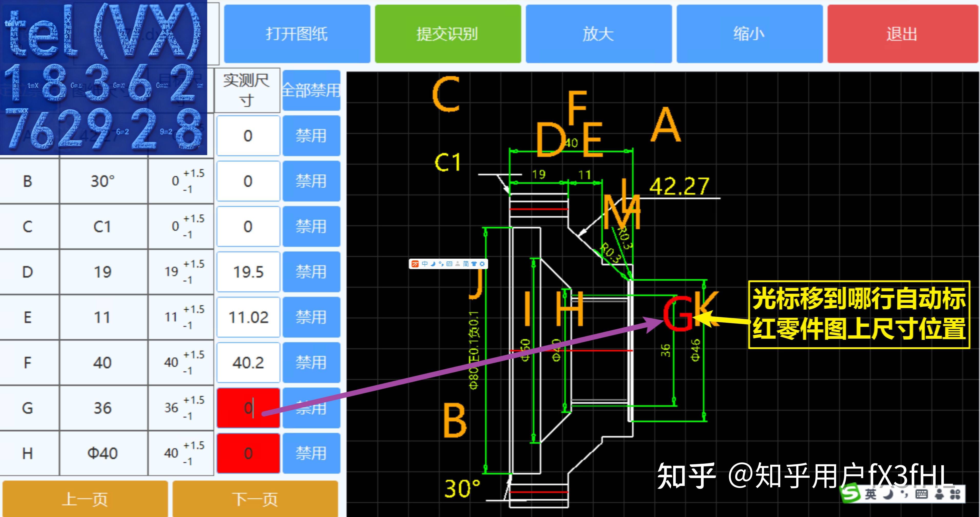Disable row H using its 禁用 button
Image resolution: width=980 pixels, height=517 pixels.
(x=311, y=453)
